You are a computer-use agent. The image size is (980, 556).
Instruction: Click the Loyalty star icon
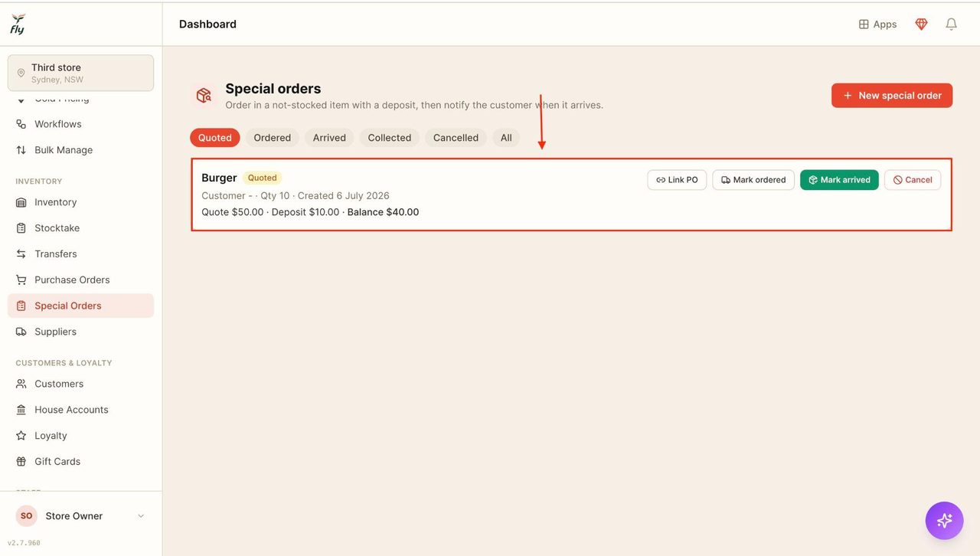coord(21,436)
